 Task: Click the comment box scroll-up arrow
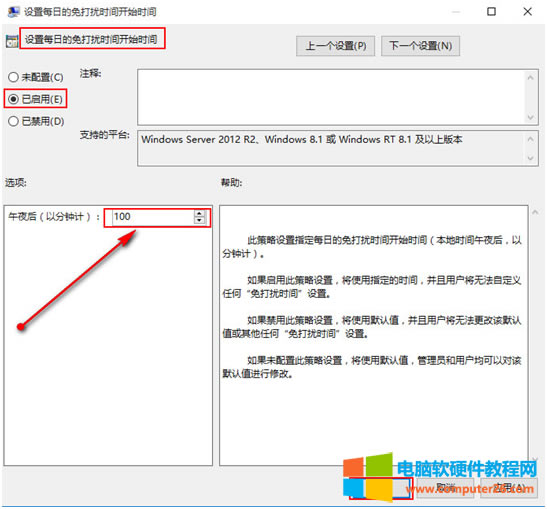click(530, 78)
